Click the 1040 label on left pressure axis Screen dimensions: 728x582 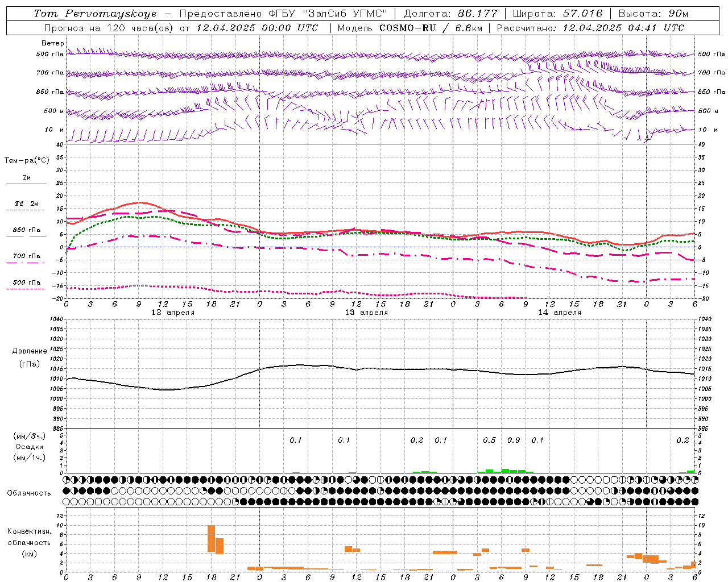(x=55, y=319)
